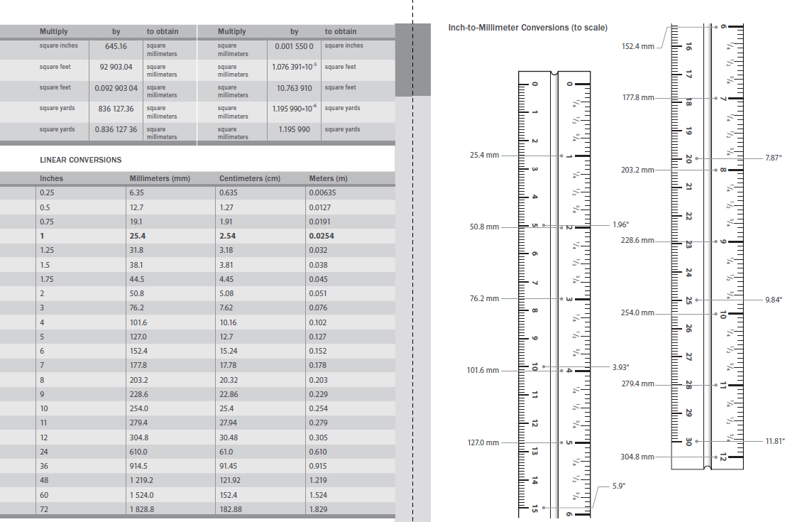This screenshot has width=812, height=522.
Task: Click the ruler callout "7.87""
Action: [x=774, y=158]
